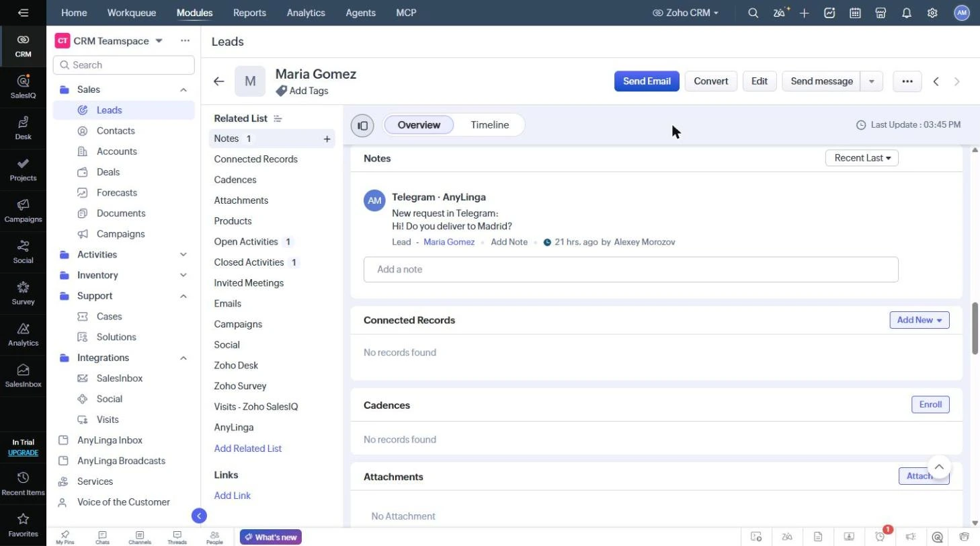Screen dimensions: 980x546
Task: Open the setup gear icon
Action: 932,13
